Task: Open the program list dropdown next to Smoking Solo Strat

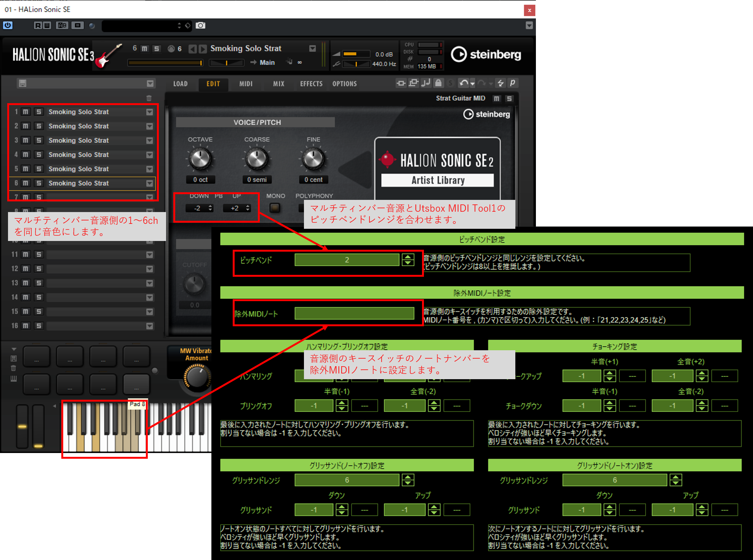Action: [x=312, y=48]
